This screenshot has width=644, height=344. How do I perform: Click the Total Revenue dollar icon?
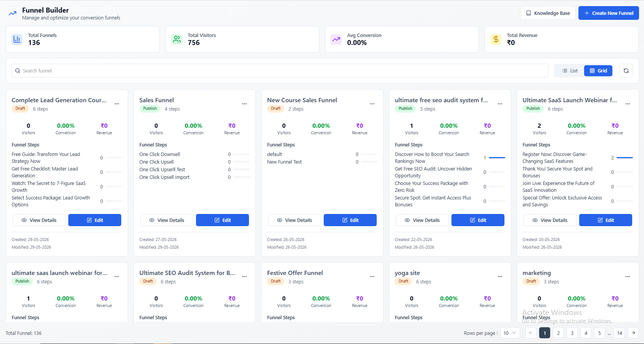point(496,39)
